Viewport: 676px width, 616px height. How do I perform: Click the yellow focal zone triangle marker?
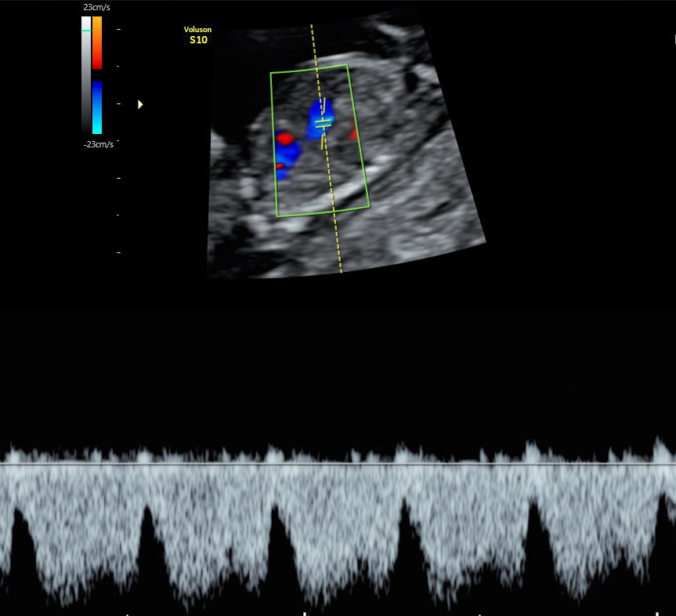140,104
